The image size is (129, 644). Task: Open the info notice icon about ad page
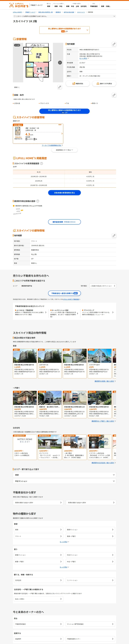[15, 16]
